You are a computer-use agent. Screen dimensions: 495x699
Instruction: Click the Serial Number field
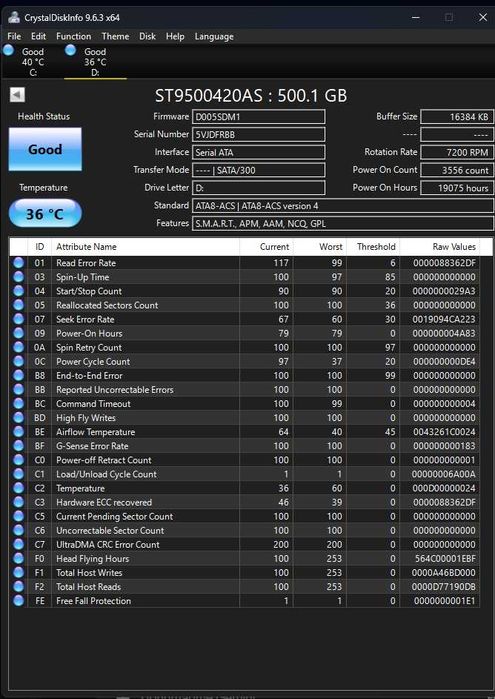tap(259, 135)
